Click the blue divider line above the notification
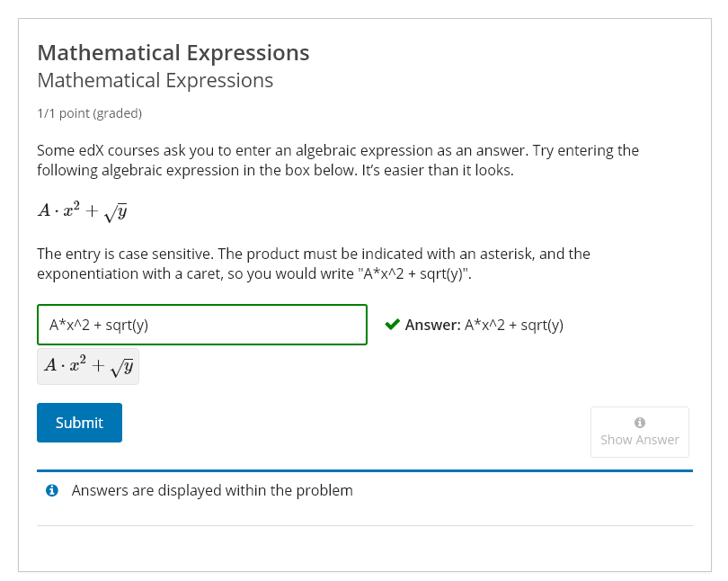728x581 pixels. pos(365,470)
